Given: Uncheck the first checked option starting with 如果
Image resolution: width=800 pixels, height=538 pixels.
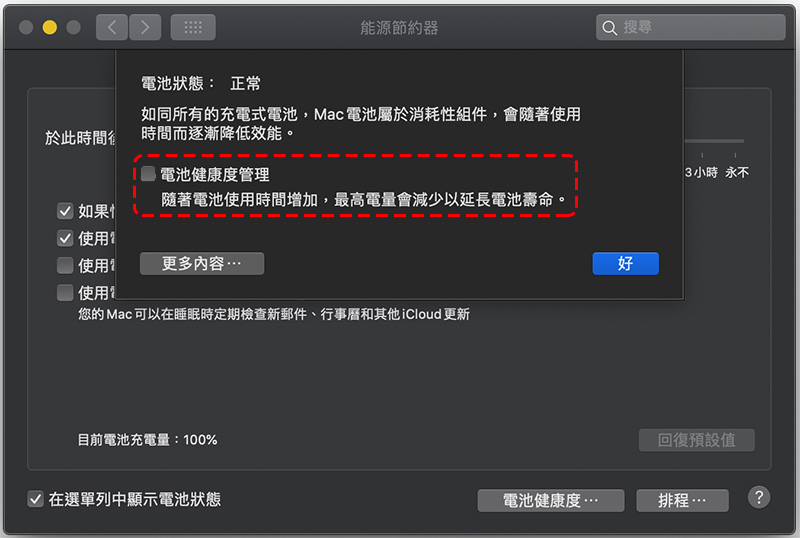Looking at the screenshot, I should point(65,211).
